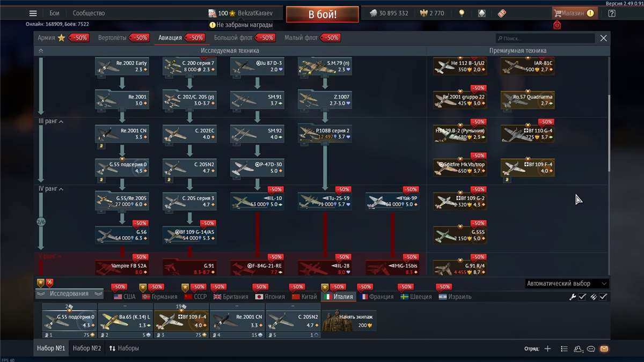Click the Поиск search field
Viewport: 644px width, 362px height.
coord(545,39)
